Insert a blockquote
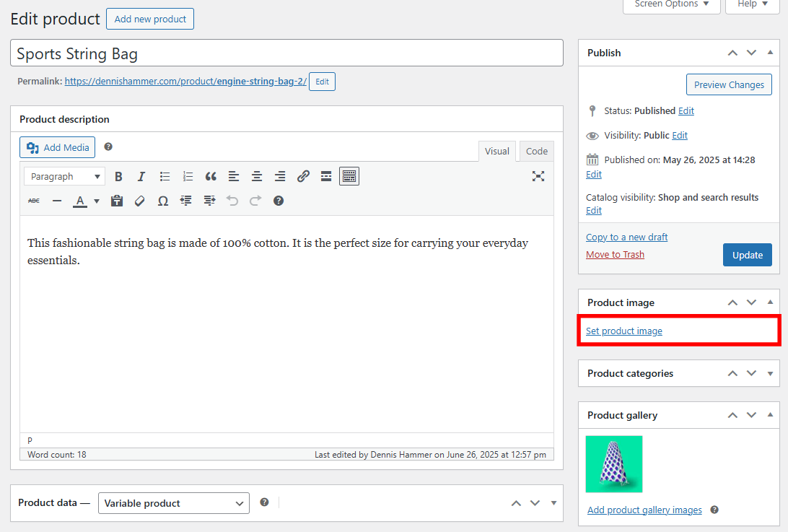Viewport: 788px width, 532px height. [211, 175]
